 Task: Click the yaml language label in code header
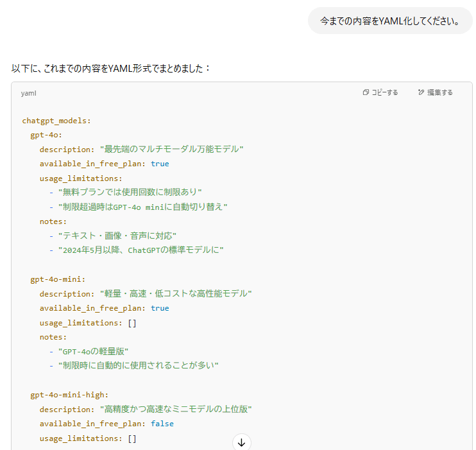coord(28,93)
